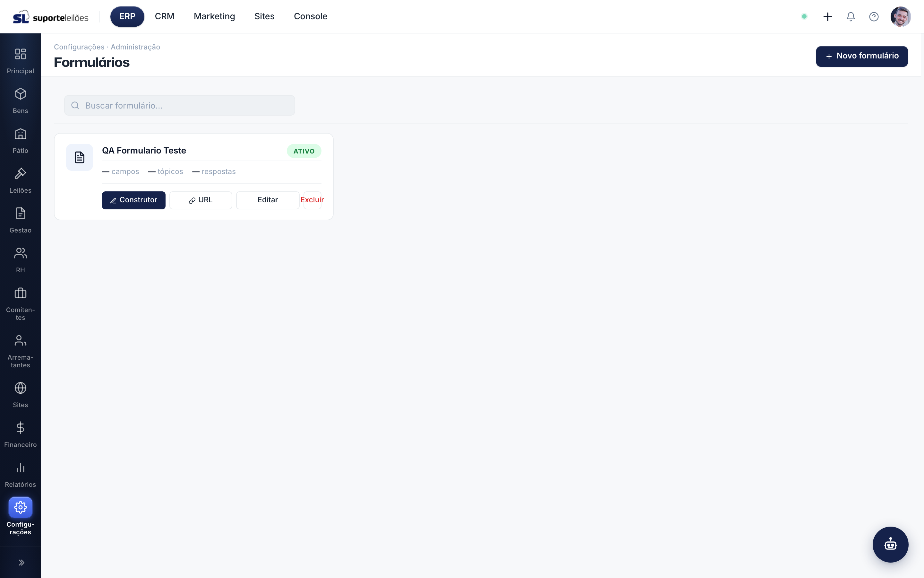Viewport: 924px width, 578px height.
Task: Click the Suporte Leilões logo
Action: [50, 17]
